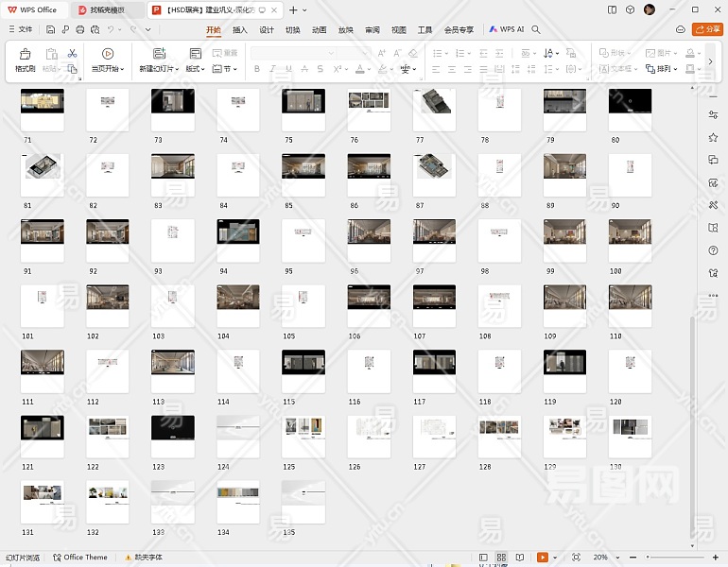Switch to reading view in status bar
The height and width of the screenshot is (567, 728).
[519, 558]
